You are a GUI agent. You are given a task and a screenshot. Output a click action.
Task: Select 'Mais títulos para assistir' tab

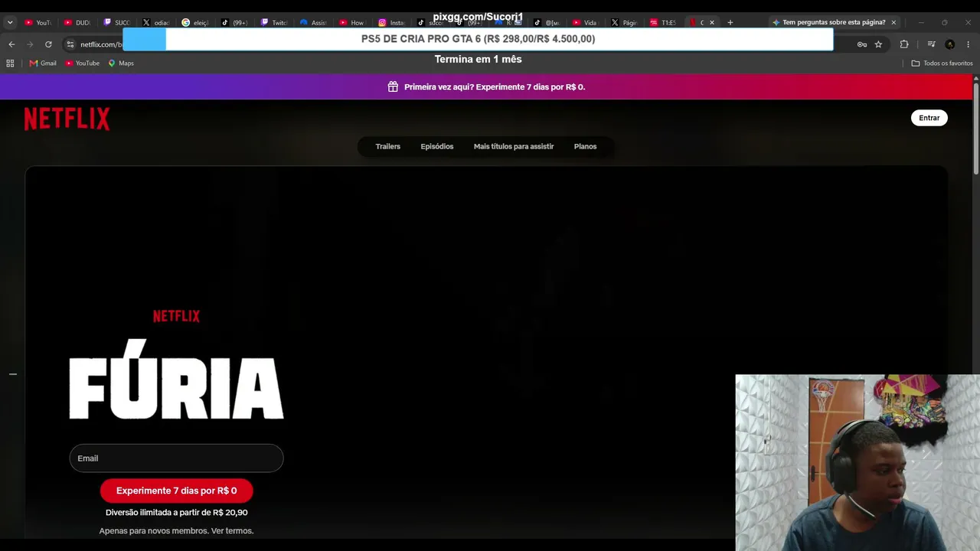pos(514,146)
